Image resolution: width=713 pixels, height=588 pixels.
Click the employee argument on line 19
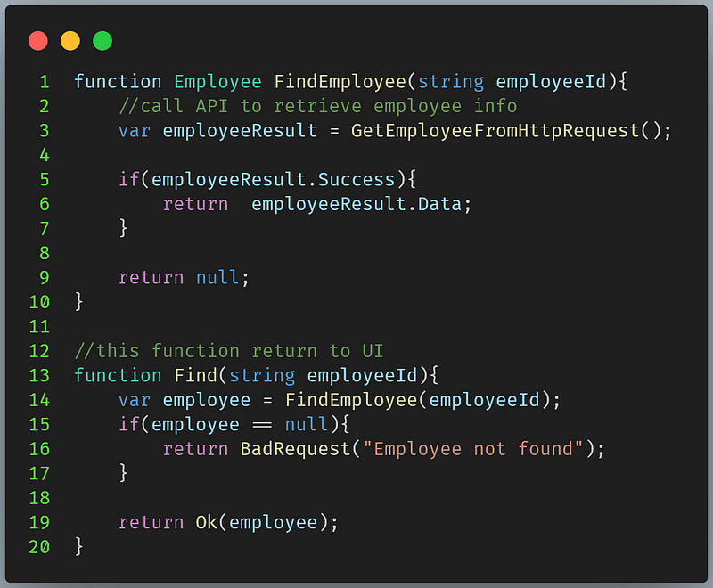click(x=274, y=523)
